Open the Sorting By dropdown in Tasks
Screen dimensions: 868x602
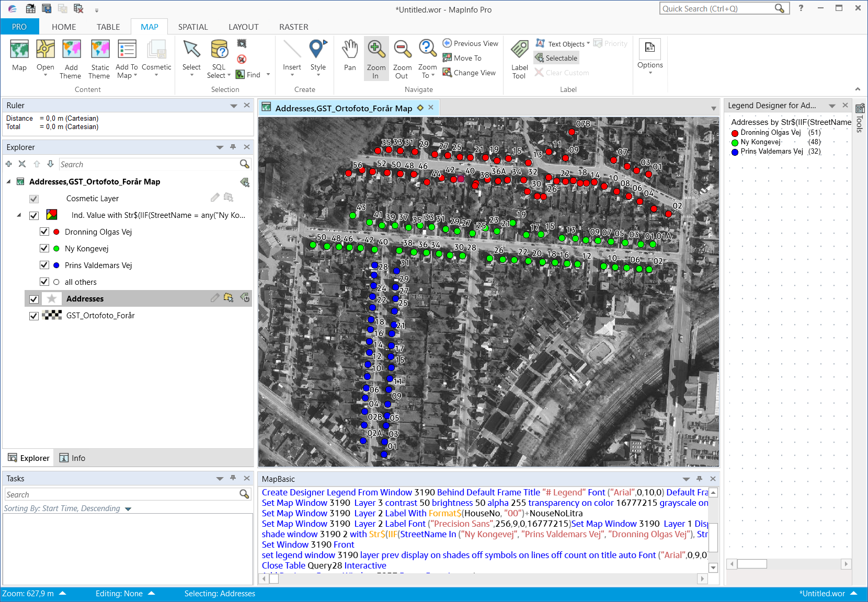[x=128, y=508]
